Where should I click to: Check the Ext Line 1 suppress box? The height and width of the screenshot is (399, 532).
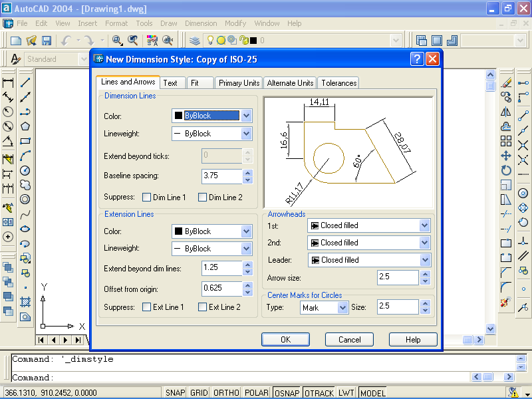pos(146,307)
